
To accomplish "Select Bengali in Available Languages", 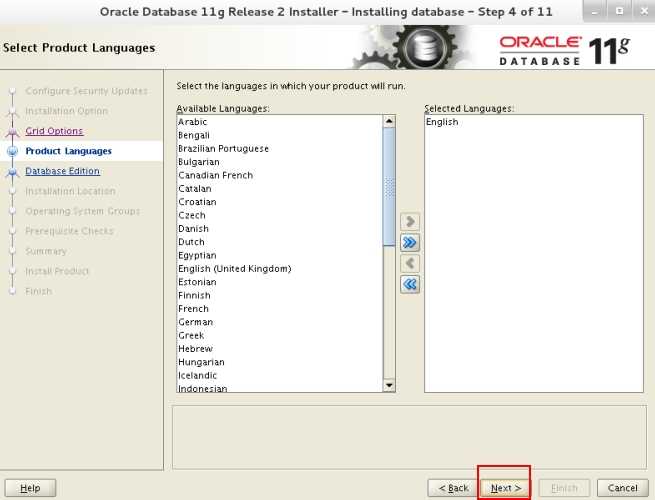I will 279,135.
